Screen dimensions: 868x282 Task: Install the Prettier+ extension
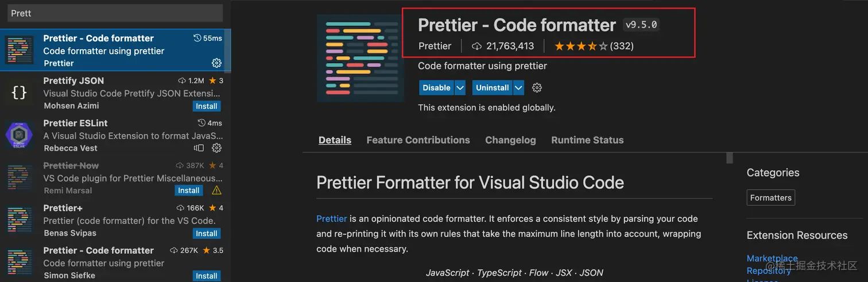pyautogui.click(x=207, y=233)
